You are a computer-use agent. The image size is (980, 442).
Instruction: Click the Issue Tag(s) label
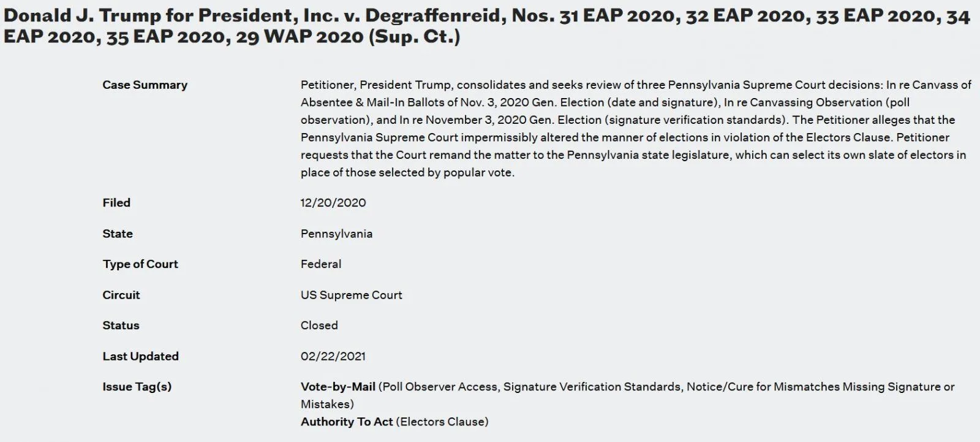(137, 387)
